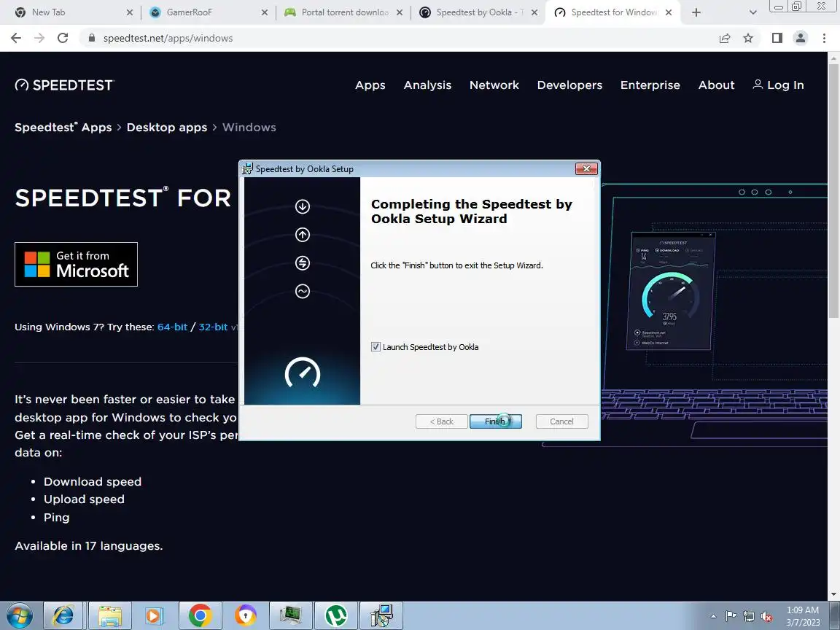Click the Chrome taskbar icon
The image size is (840, 630).
(x=200, y=616)
